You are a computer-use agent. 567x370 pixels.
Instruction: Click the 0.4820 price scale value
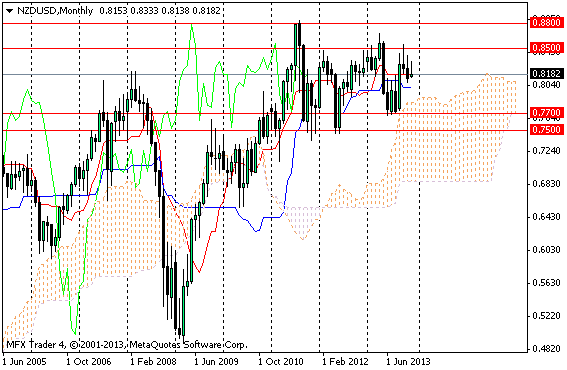pos(546,349)
